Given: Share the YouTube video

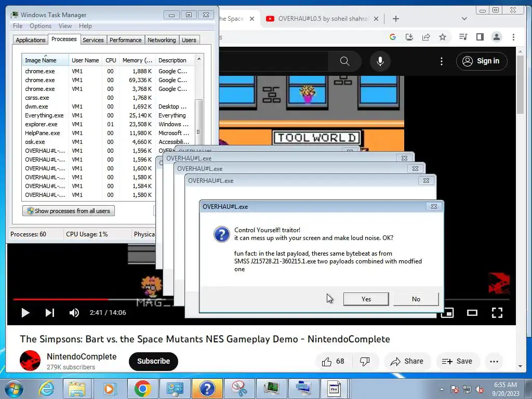Looking at the screenshot, I should [407, 362].
